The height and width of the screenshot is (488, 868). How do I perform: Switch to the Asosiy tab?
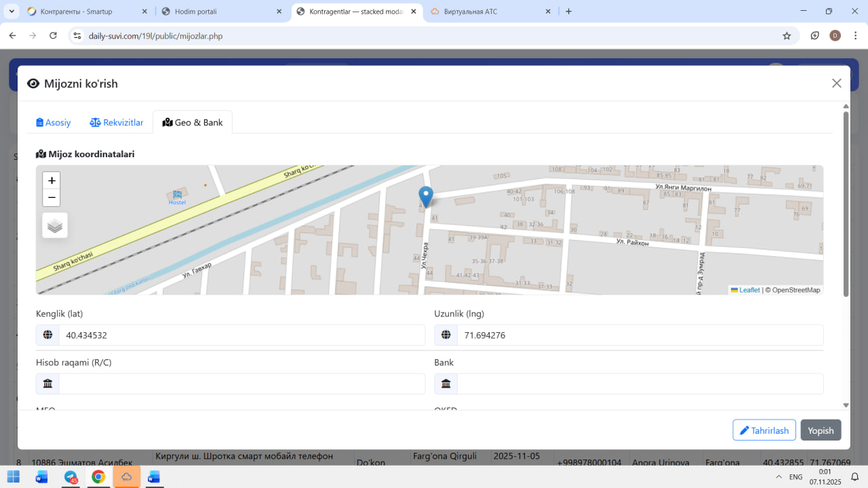tap(54, 123)
